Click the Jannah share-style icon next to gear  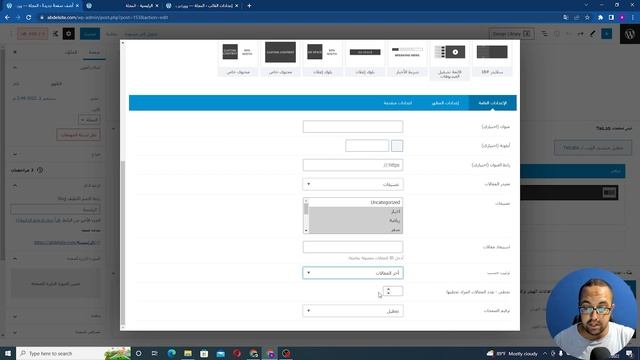pyautogui.click(x=56, y=34)
